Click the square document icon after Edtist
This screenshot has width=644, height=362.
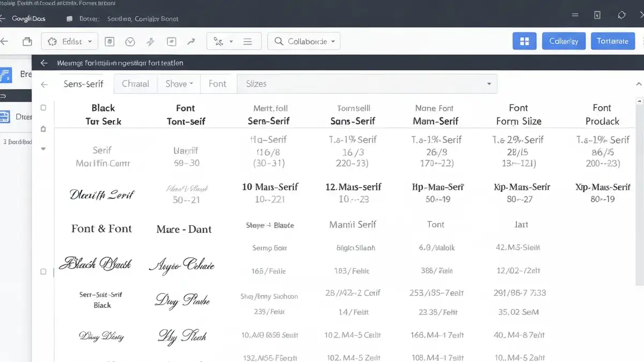(x=109, y=41)
